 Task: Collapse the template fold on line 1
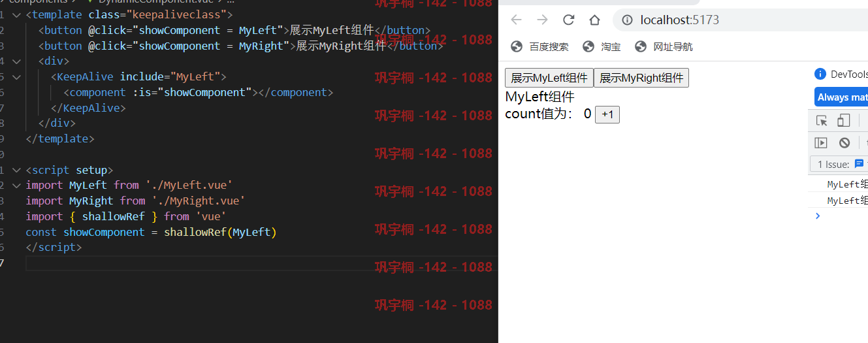pos(16,14)
